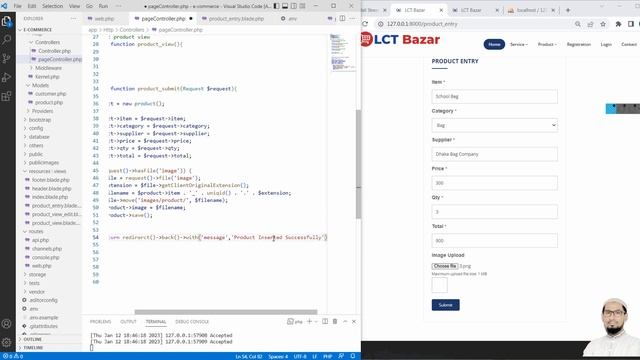Open the new terminal dropdown arrow
The width and height of the screenshot is (640, 360).
coord(316,322)
